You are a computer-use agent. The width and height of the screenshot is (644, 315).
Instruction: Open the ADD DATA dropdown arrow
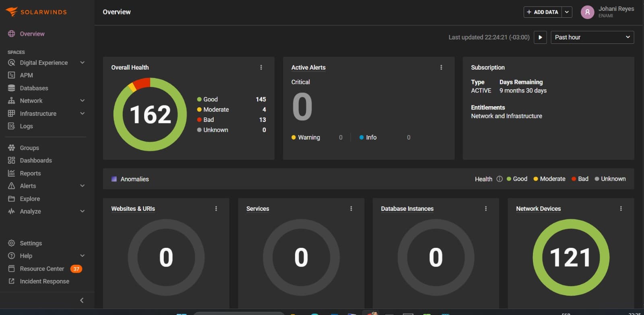point(567,12)
